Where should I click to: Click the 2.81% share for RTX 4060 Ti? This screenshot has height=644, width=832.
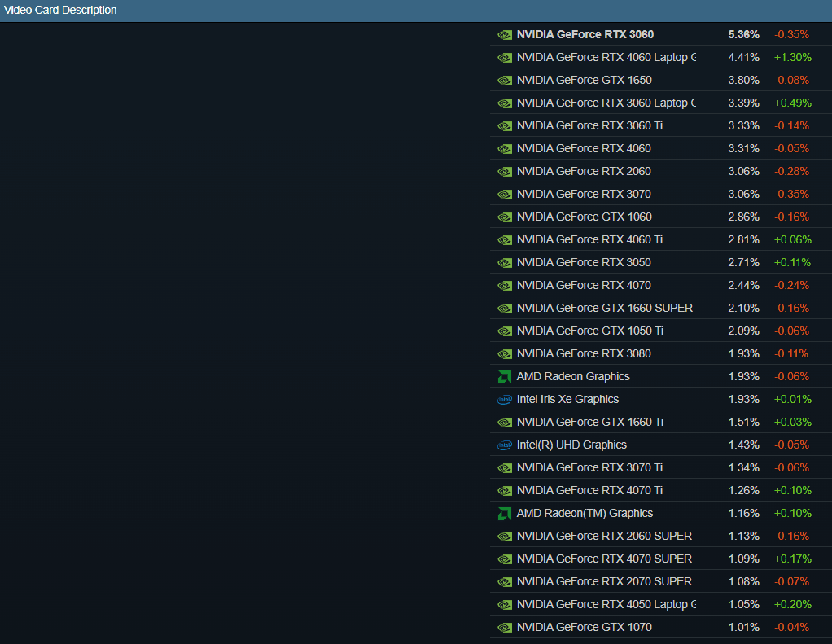tap(743, 240)
